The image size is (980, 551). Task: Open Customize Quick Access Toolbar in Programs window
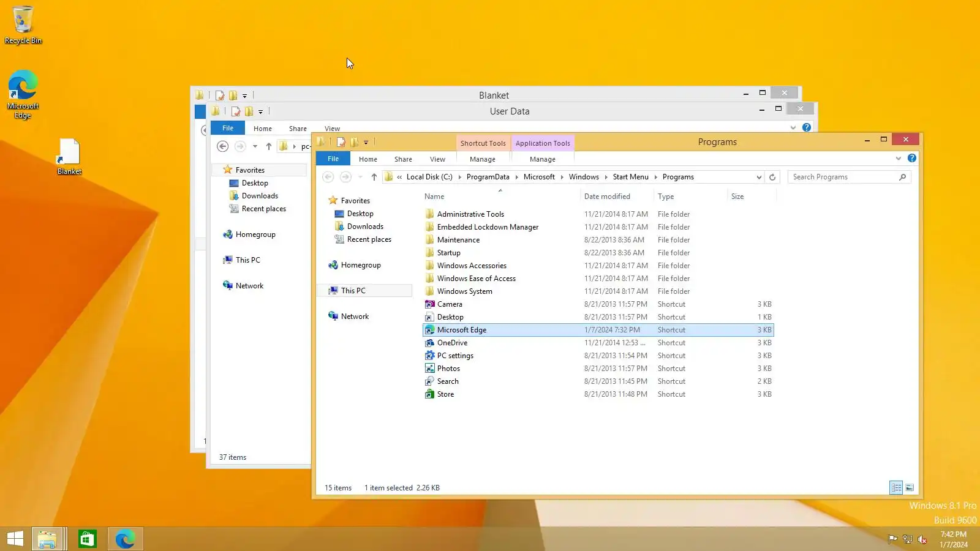pos(366,143)
